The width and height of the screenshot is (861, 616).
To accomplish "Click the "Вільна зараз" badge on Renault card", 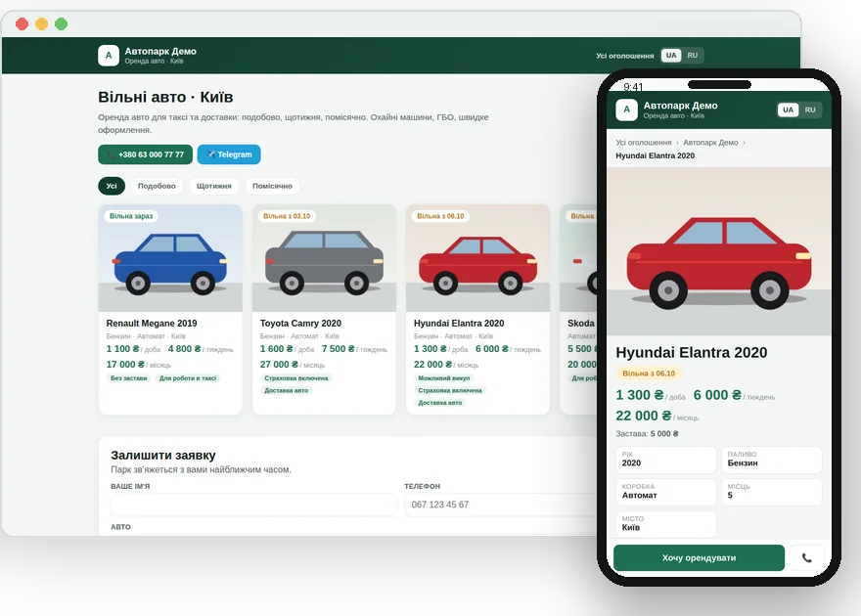I will point(131,216).
